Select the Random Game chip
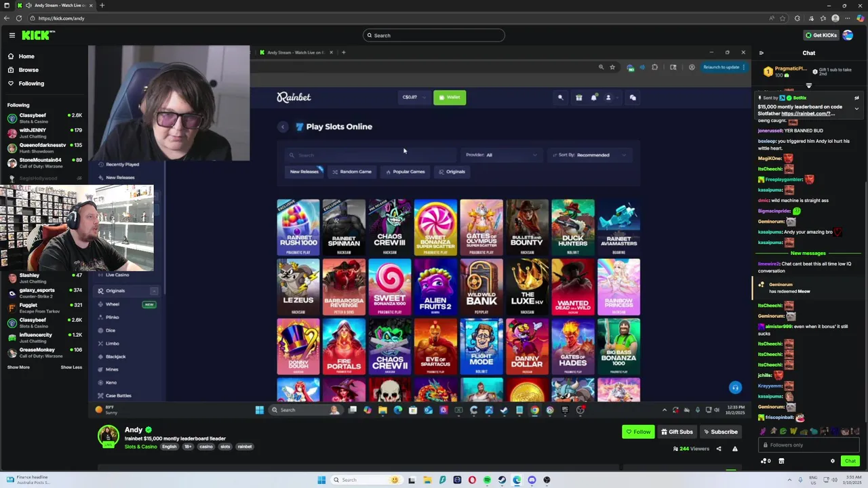The width and height of the screenshot is (868, 488). 352,171
